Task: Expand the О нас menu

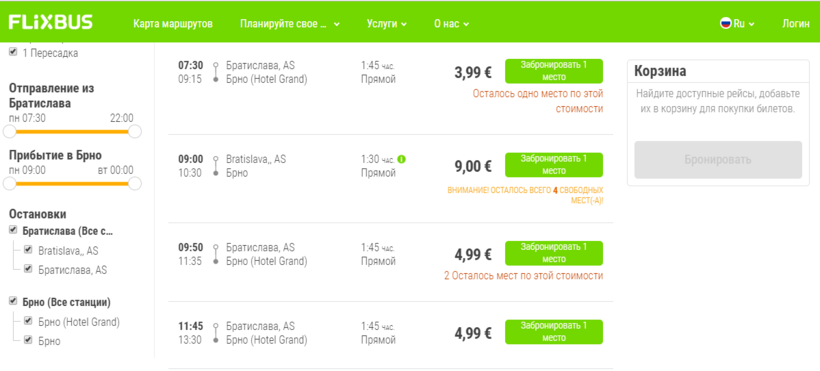Action: tap(451, 24)
